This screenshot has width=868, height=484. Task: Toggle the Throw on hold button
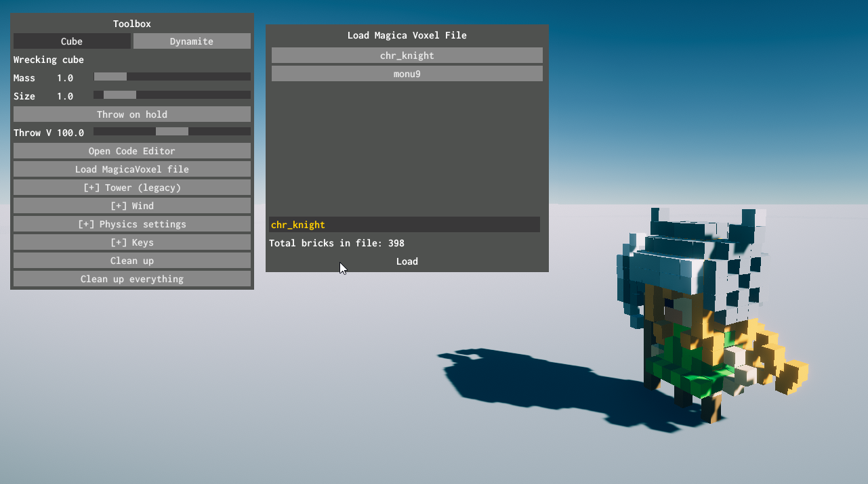[132, 114]
